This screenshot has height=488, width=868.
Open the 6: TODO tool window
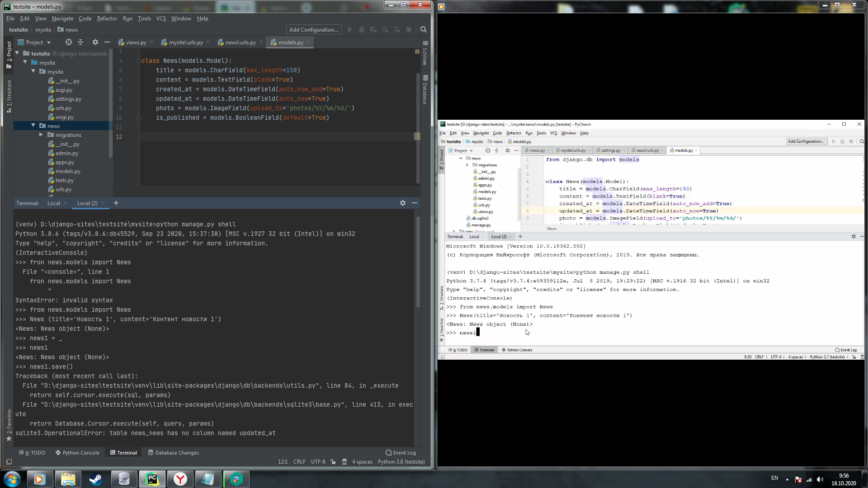(32, 453)
